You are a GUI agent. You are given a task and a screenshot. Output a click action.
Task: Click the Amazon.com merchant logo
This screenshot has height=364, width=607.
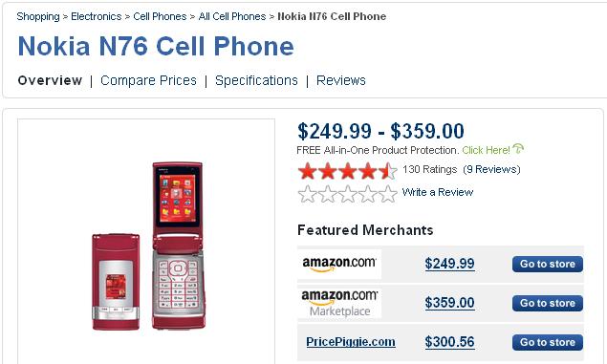click(339, 264)
